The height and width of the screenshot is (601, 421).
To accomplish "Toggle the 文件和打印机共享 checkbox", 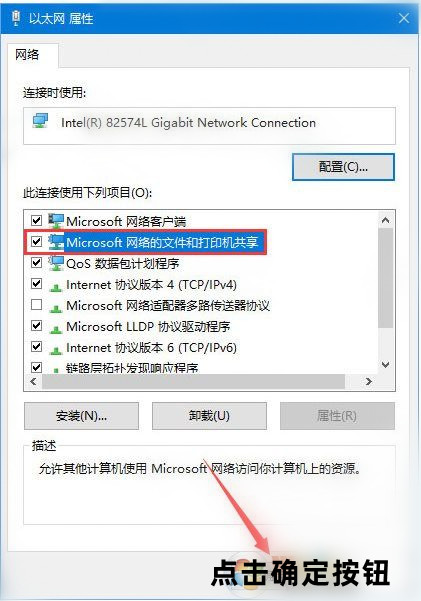I will [36, 242].
